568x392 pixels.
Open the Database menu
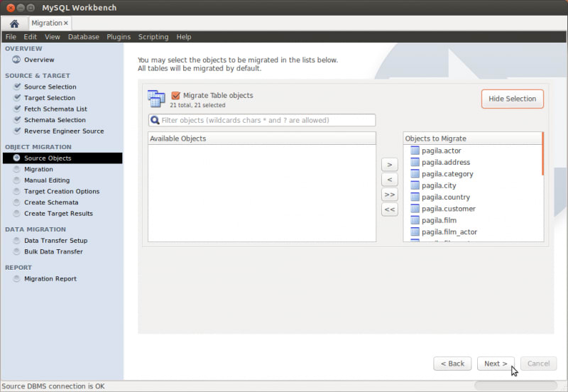tap(84, 37)
